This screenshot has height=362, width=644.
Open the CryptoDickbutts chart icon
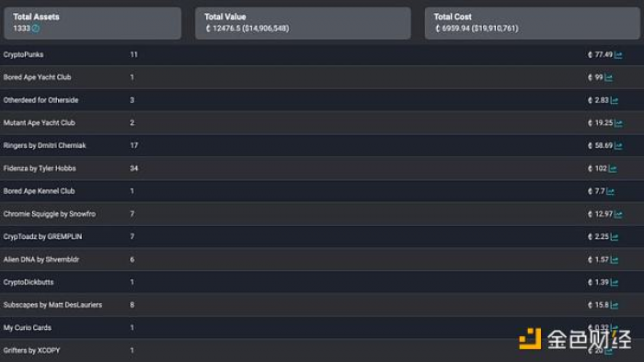coord(615,282)
